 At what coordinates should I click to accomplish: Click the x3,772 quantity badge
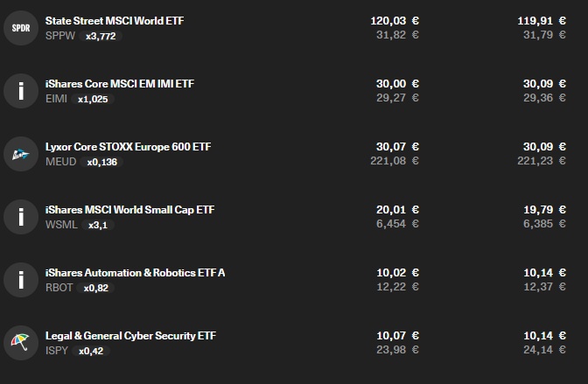[x=101, y=37]
